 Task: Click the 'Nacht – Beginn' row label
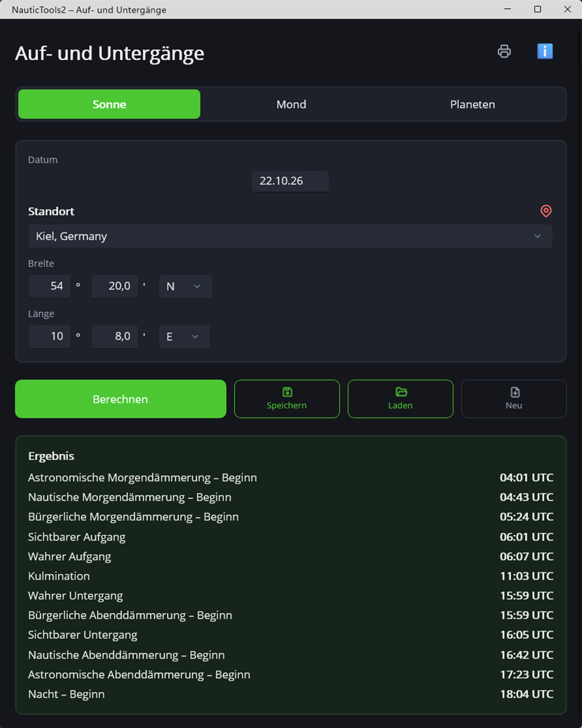[66, 695]
